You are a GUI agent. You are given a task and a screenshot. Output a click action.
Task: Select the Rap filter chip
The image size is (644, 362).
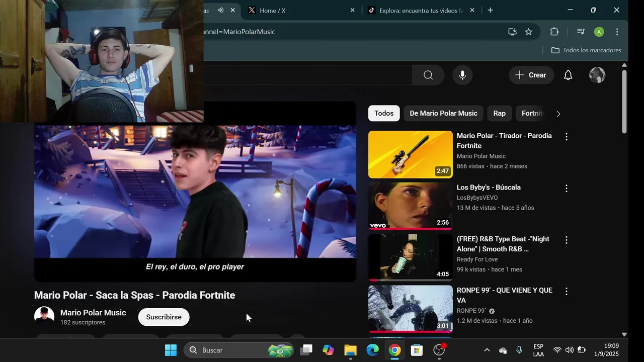click(x=500, y=113)
